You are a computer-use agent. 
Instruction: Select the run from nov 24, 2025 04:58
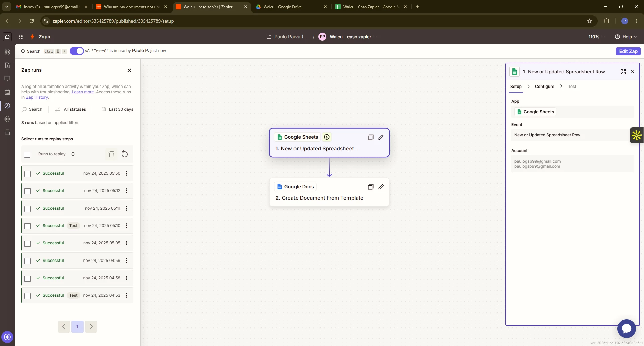tap(28, 278)
